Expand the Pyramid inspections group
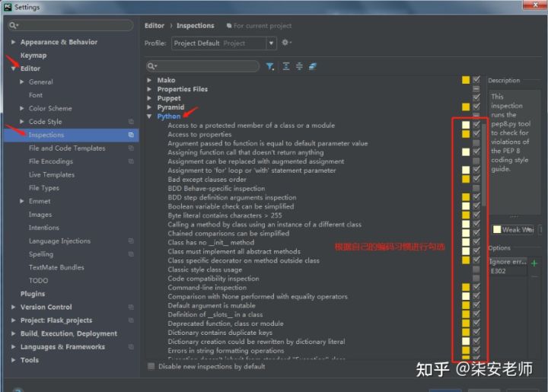This screenshot has width=548, height=392. (150, 107)
